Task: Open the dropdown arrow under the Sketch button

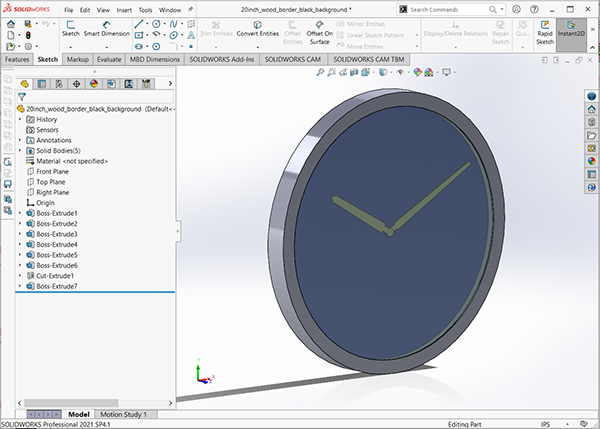Action: 70,45
